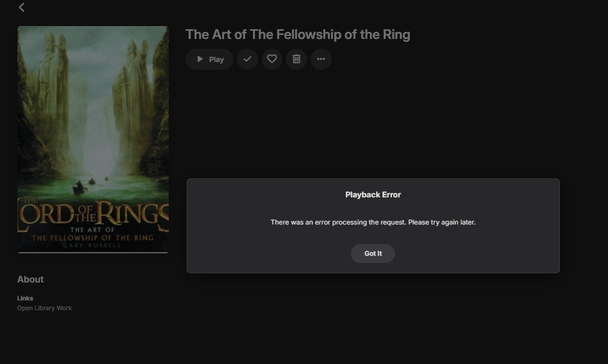Click the Links label under About
The image size is (608, 364).
(x=25, y=298)
